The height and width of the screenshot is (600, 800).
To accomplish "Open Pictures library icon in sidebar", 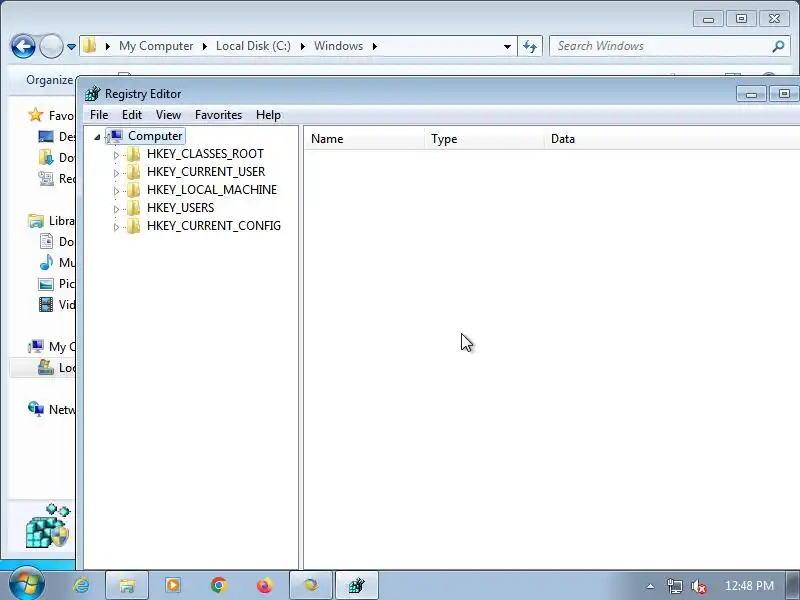I will click(46, 284).
